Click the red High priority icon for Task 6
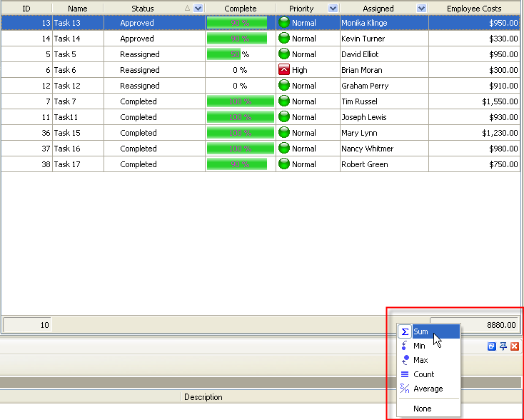Screen dimensions: 524x420 (284, 70)
